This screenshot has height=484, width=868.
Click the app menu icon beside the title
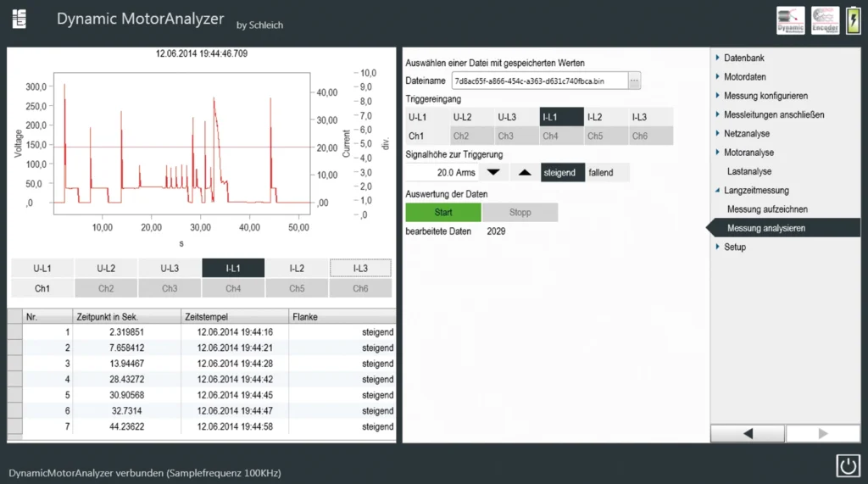coord(19,19)
